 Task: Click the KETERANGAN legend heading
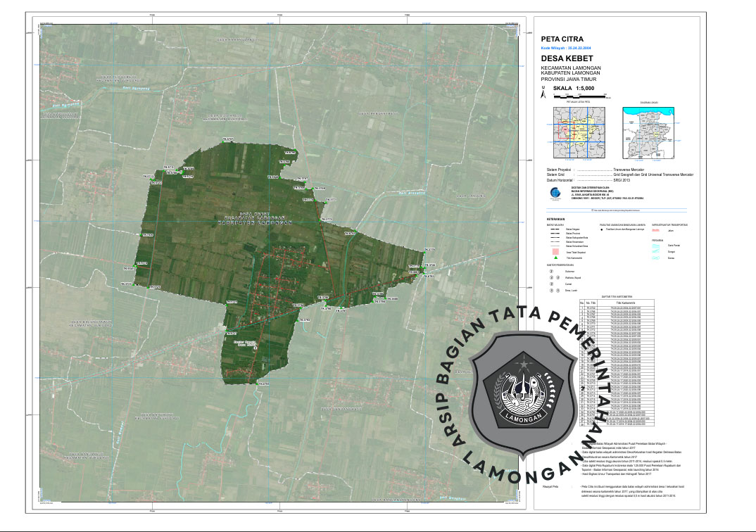[556, 219]
